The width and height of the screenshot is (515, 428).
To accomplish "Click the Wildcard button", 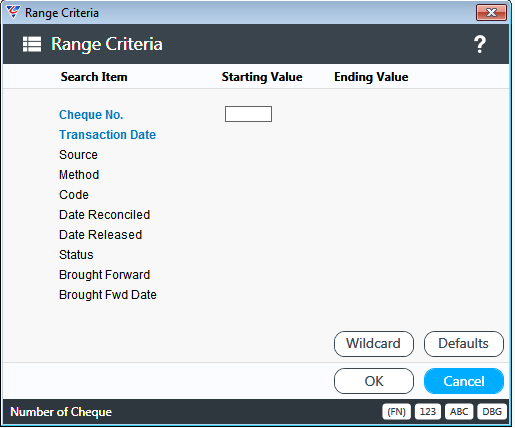I will pos(374,344).
